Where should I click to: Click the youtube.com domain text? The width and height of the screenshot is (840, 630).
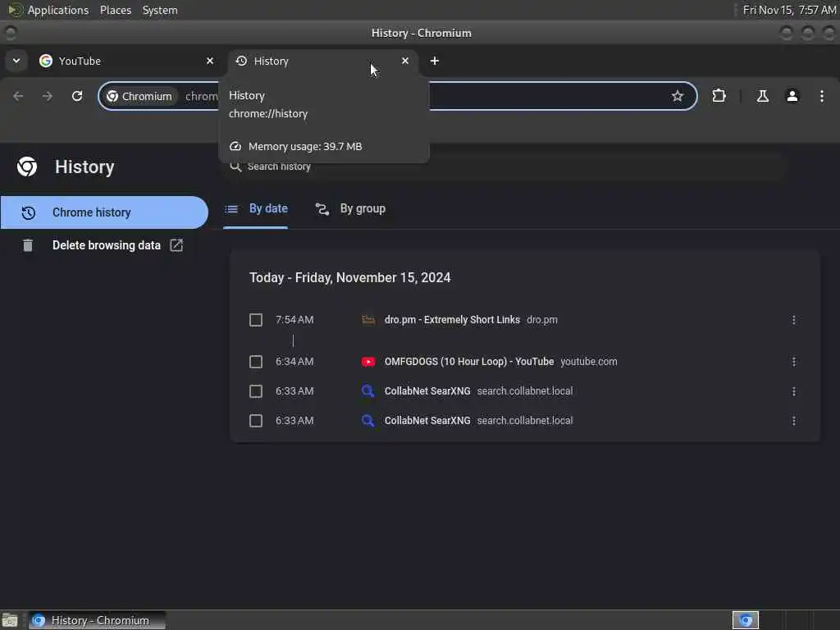589,362
